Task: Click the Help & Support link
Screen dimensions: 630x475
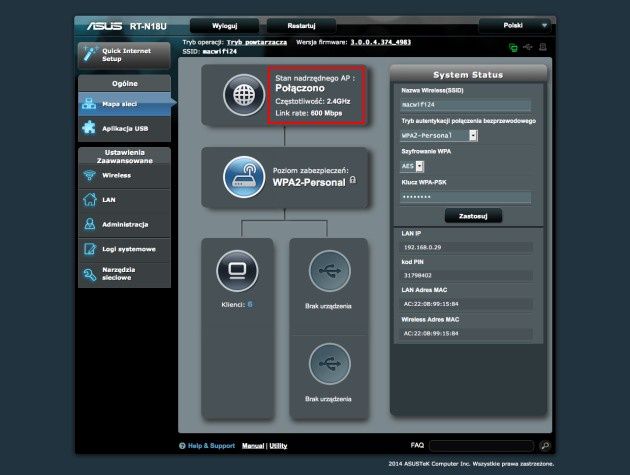Action: 211,446
